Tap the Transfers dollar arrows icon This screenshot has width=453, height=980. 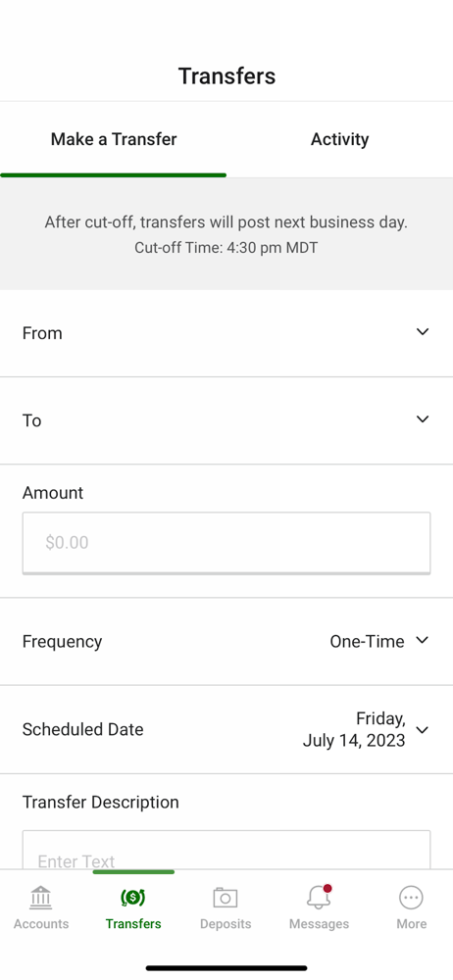click(133, 898)
